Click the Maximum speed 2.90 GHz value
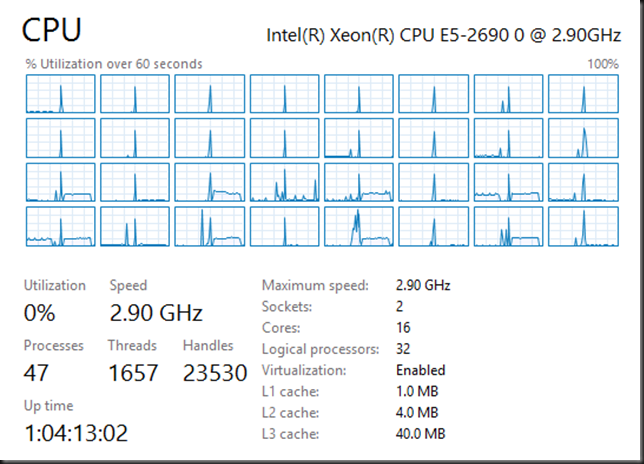The width and height of the screenshot is (644, 464). click(x=423, y=285)
